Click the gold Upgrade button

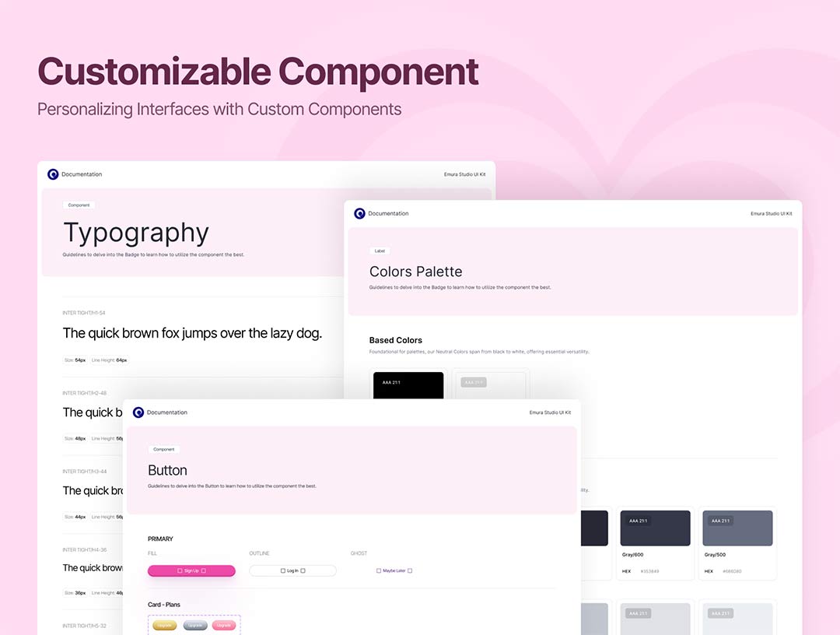point(164,625)
